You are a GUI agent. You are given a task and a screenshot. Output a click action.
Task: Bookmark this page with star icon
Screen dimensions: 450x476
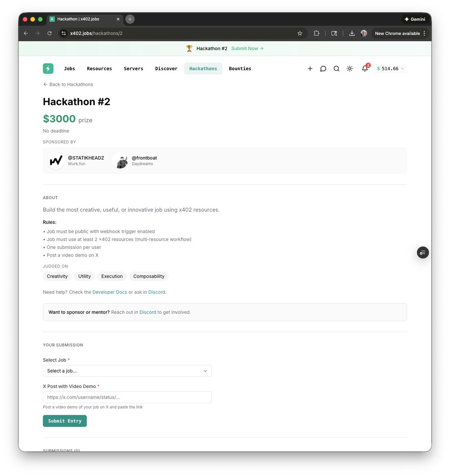click(300, 33)
